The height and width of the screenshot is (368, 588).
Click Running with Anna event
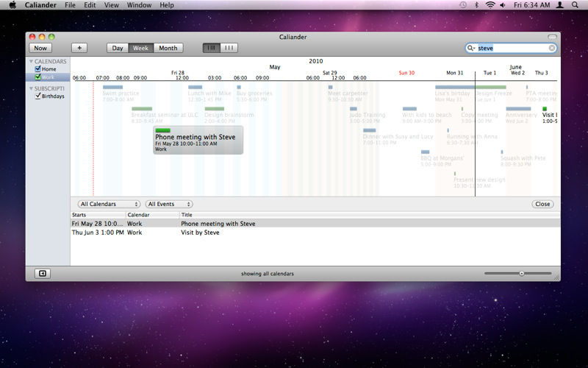[472, 137]
